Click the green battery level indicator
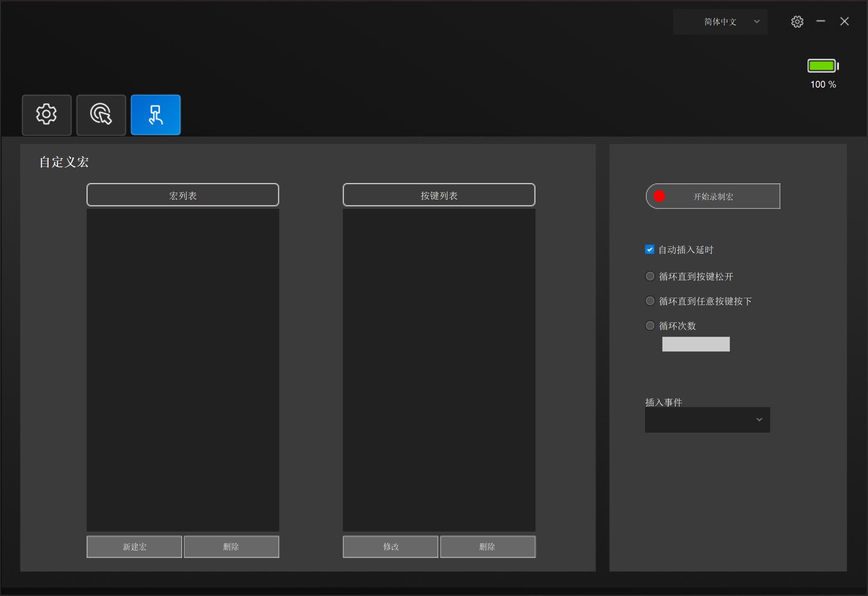Viewport: 868px width, 596px height. [x=822, y=66]
